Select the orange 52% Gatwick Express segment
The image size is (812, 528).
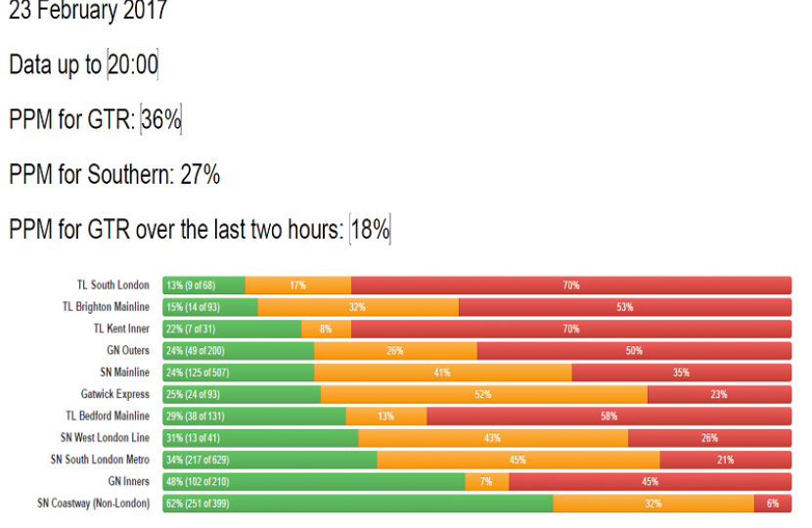pyautogui.click(x=483, y=394)
